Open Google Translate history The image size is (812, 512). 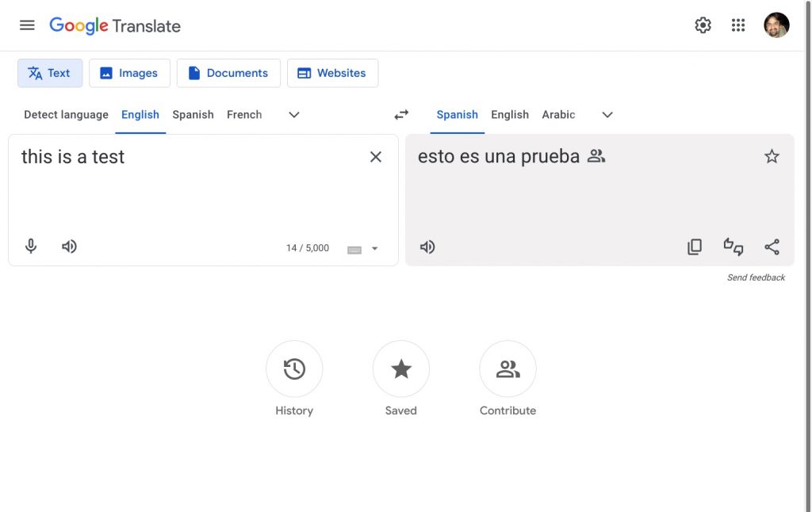pos(294,369)
